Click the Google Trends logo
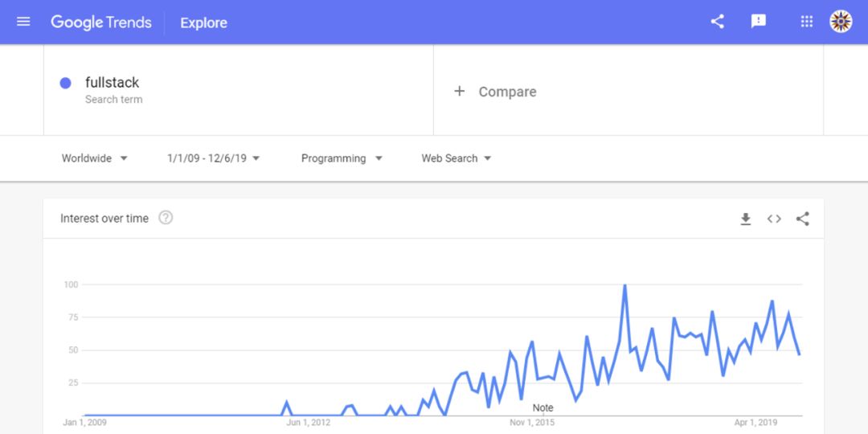868x434 pixels. pos(101,23)
